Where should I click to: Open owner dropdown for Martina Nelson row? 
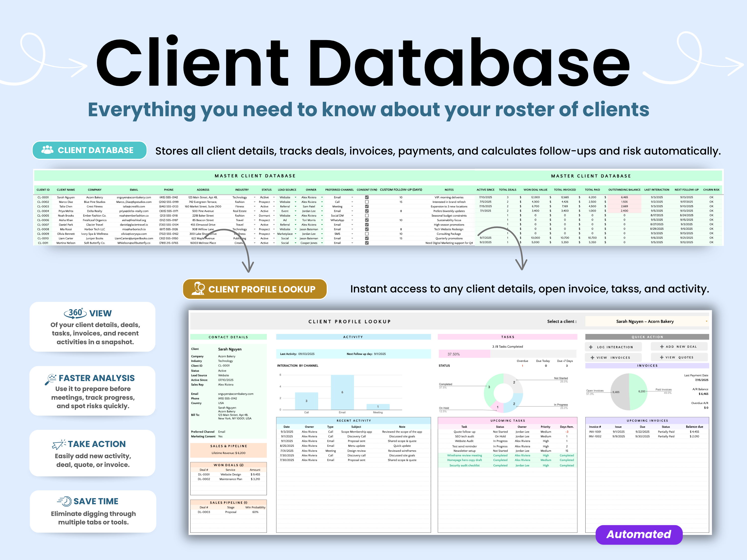[x=322, y=243]
